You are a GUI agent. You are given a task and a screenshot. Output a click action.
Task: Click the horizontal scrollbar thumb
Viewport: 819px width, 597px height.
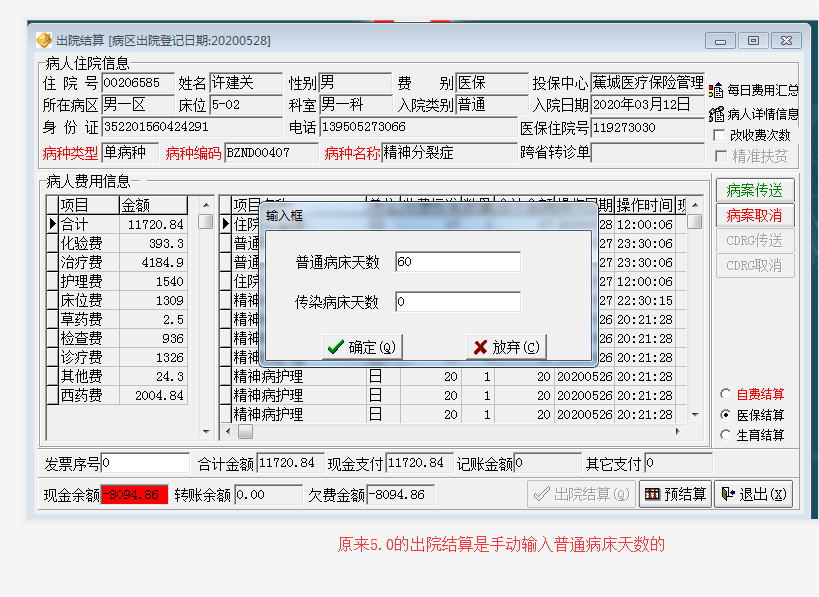tap(245, 431)
